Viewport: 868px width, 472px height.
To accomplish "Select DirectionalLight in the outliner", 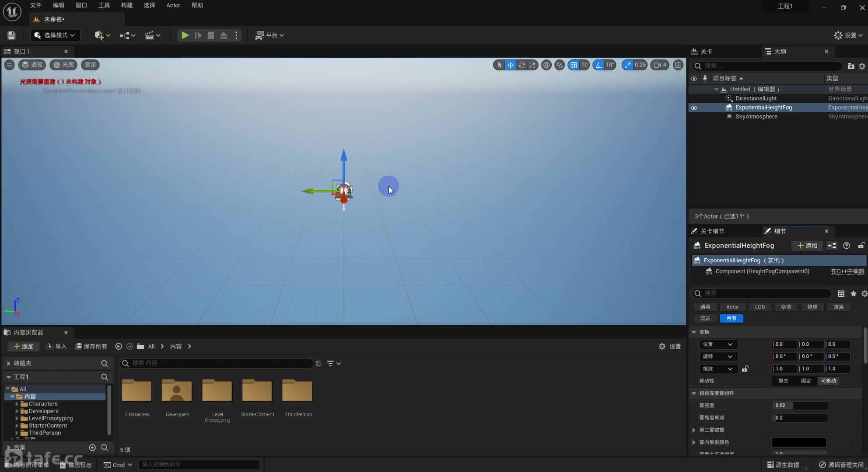I will tap(756, 98).
